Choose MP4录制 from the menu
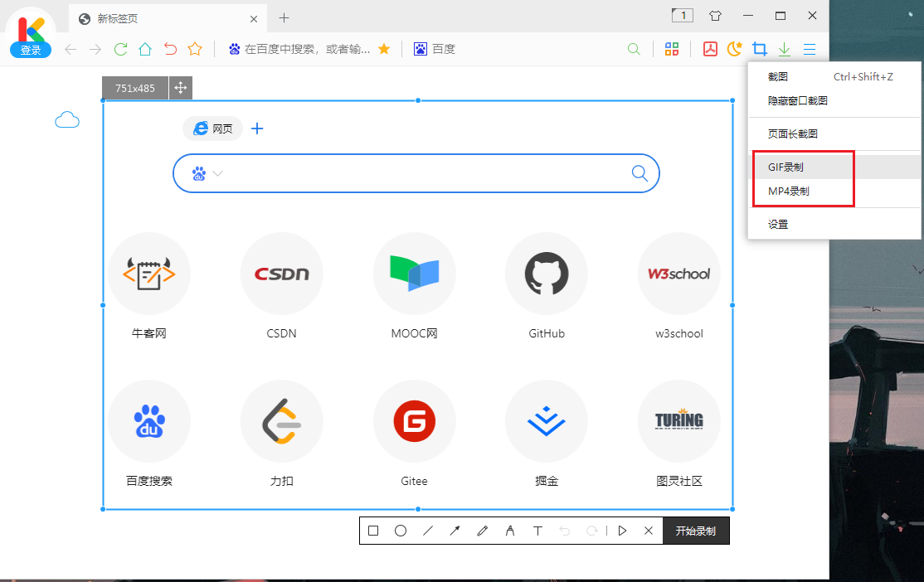The image size is (924, 582). tap(788, 191)
